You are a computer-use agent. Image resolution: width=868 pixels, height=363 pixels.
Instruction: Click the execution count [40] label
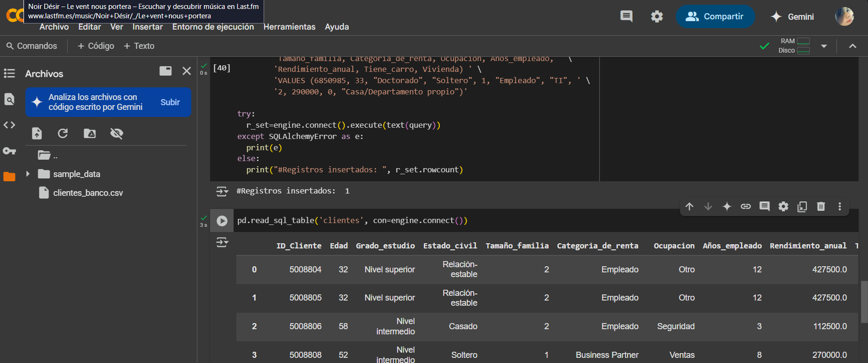[x=222, y=68]
